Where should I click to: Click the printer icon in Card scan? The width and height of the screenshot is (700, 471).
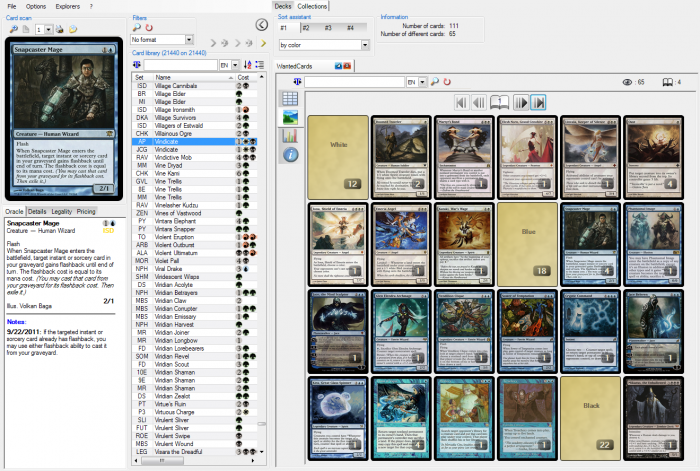(x=59, y=29)
